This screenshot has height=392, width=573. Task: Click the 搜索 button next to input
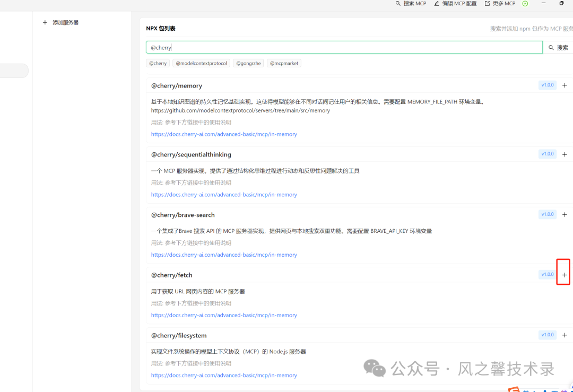click(558, 48)
